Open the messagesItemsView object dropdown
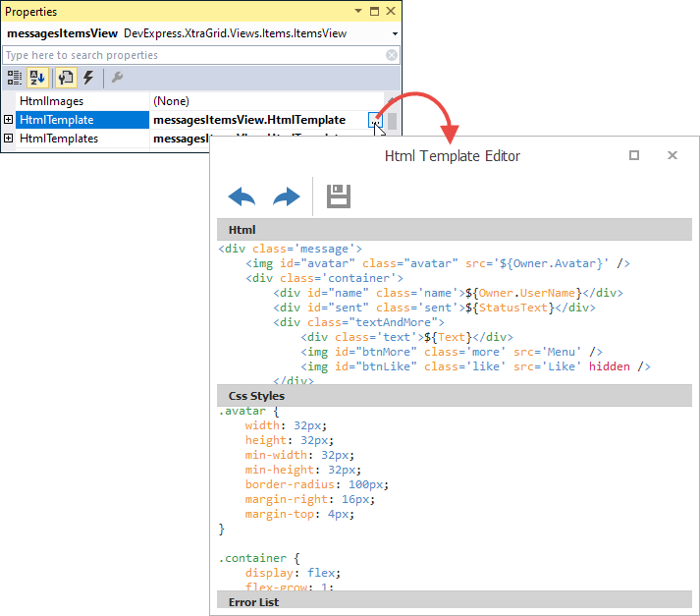Screen dimensions: 700x616 [x=395, y=34]
